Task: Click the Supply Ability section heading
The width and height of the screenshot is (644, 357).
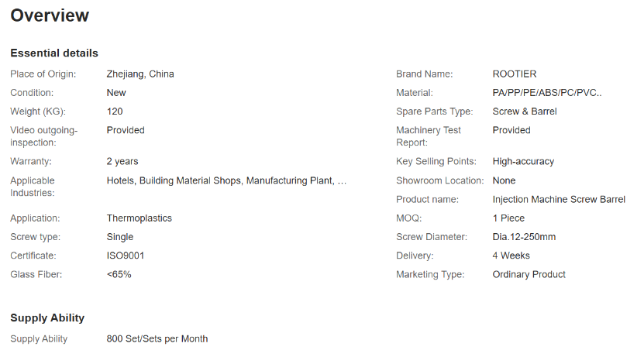Action: (47, 318)
